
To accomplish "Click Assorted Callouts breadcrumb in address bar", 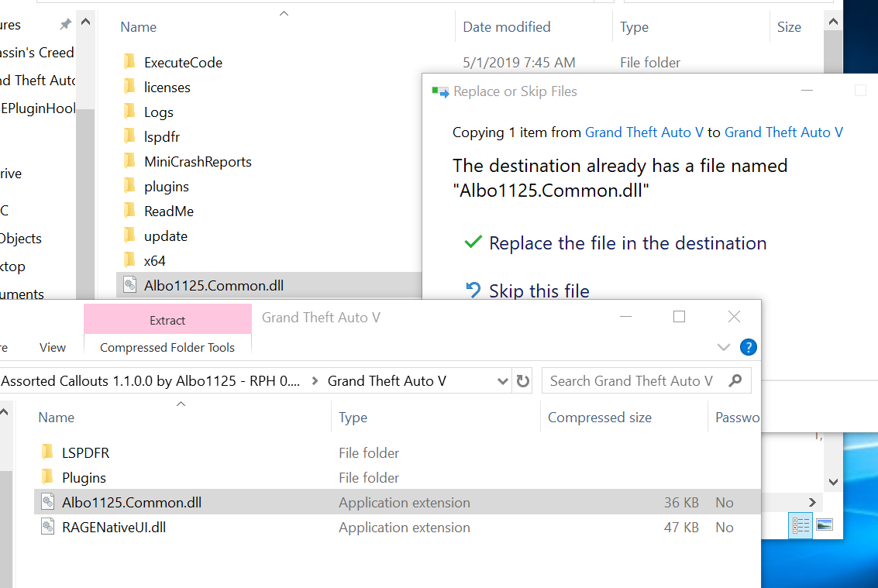I will pos(150,381).
